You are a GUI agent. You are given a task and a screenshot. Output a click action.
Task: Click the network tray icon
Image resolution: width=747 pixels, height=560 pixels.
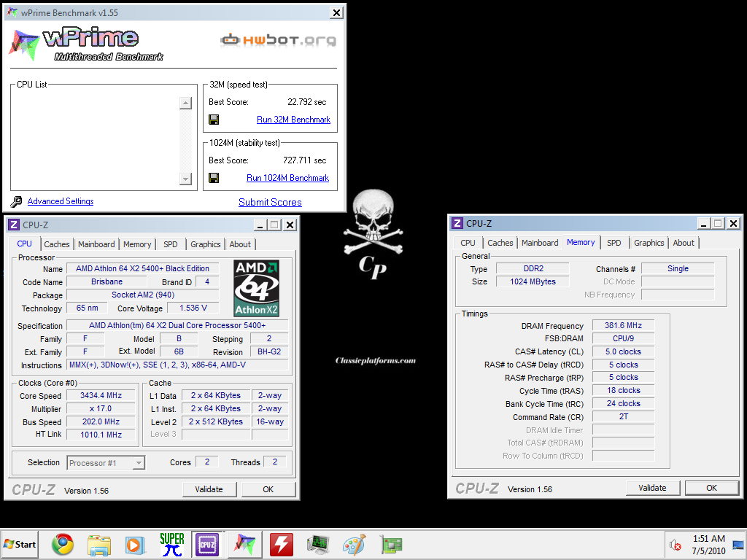[738, 545]
